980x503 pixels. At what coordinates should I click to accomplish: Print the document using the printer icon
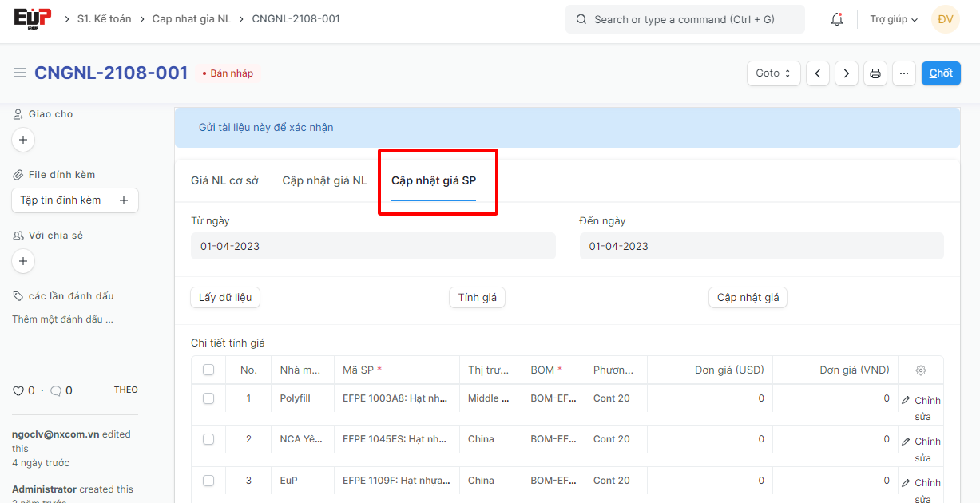click(875, 73)
